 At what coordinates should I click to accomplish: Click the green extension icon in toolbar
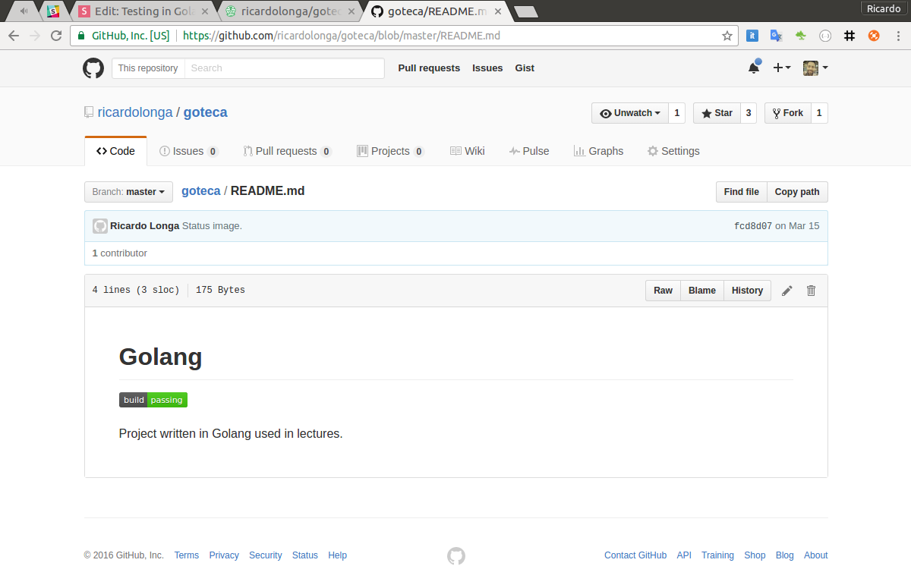coord(800,36)
